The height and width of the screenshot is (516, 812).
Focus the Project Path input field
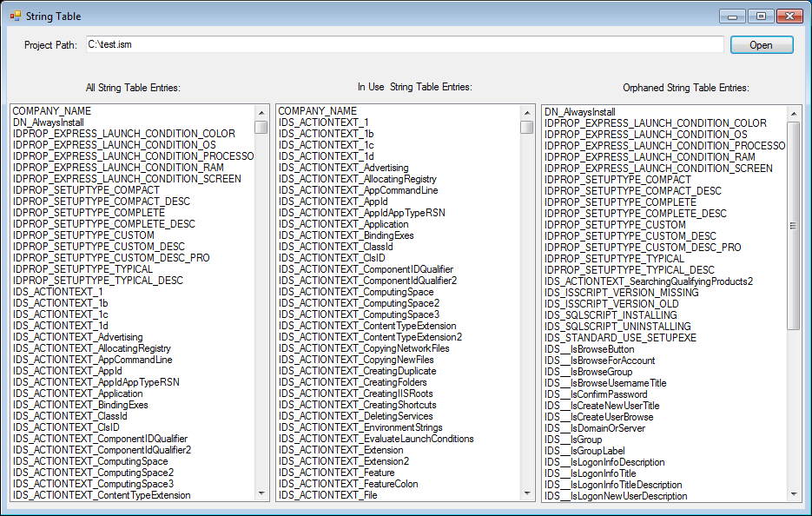point(405,44)
